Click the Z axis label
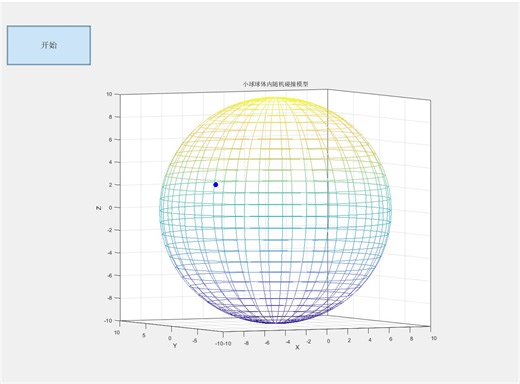Viewport: 520px width, 384px height. coord(99,208)
